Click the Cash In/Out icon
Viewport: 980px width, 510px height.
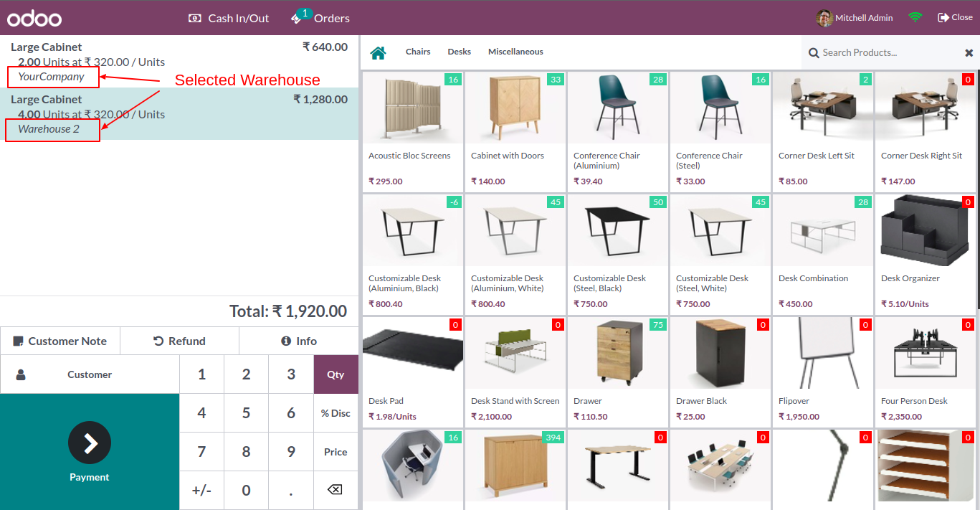(x=195, y=18)
